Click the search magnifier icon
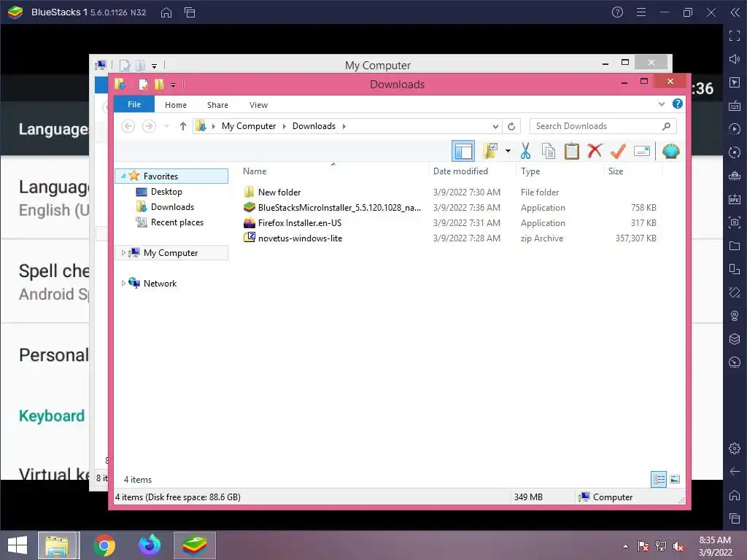The image size is (747, 560). tap(666, 126)
